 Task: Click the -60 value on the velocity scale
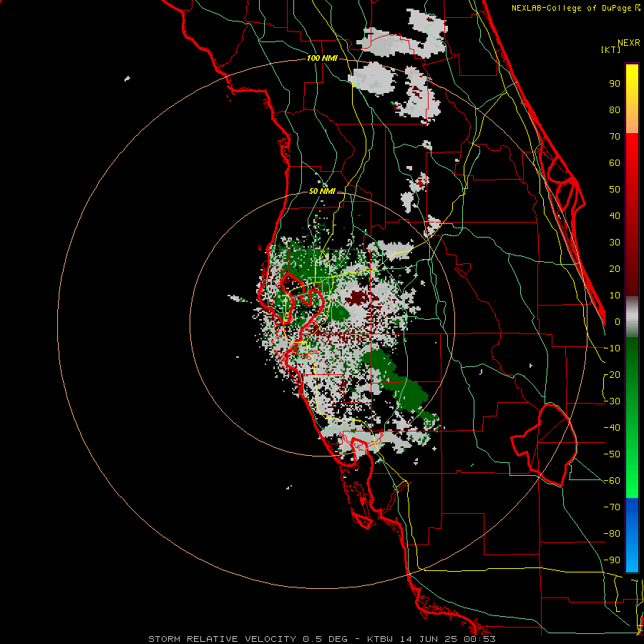[x=612, y=481]
